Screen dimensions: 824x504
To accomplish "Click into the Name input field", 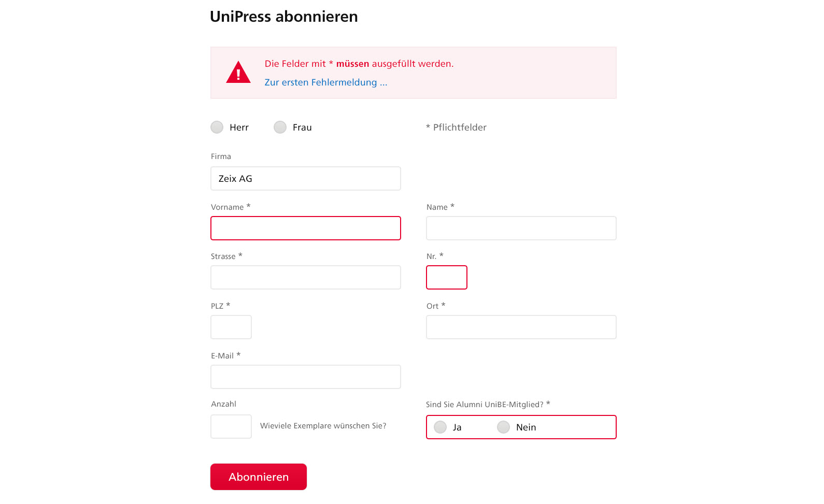I will coord(521,228).
